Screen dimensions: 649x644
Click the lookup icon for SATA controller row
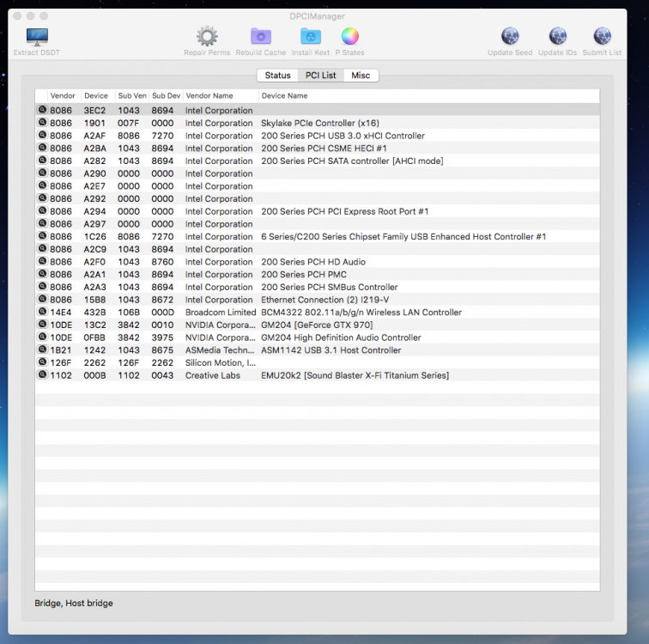pyautogui.click(x=42, y=161)
